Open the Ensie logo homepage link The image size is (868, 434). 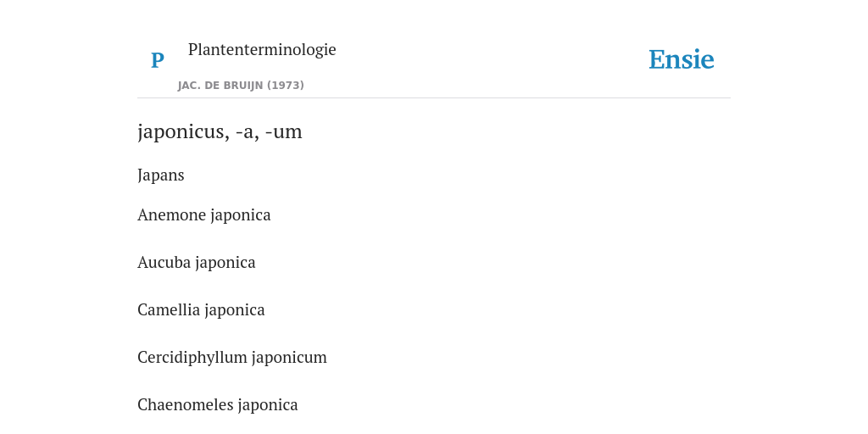click(x=681, y=59)
